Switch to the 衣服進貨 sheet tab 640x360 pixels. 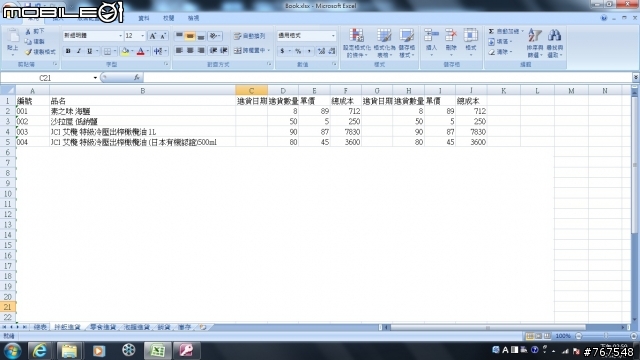[x=137, y=327]
